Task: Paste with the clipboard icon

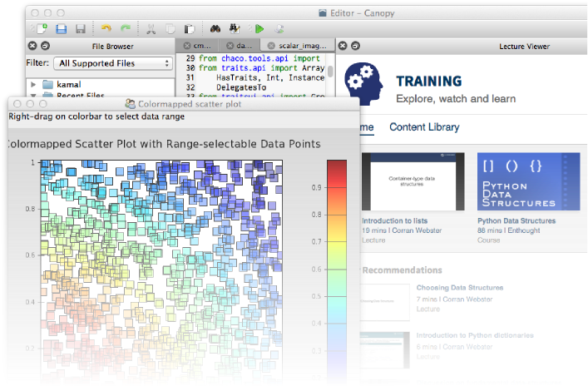Action: [190, 29]
